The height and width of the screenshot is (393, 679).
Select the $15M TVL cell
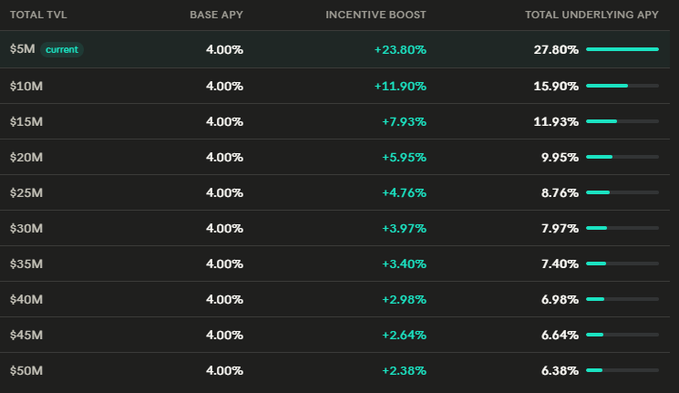coord(26,122)
